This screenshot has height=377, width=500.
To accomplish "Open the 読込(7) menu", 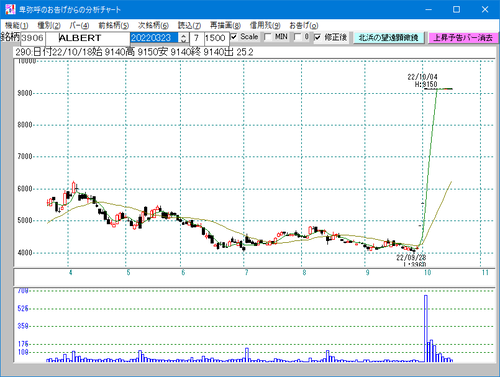I will pyautogui.click(x=189, y=25).
